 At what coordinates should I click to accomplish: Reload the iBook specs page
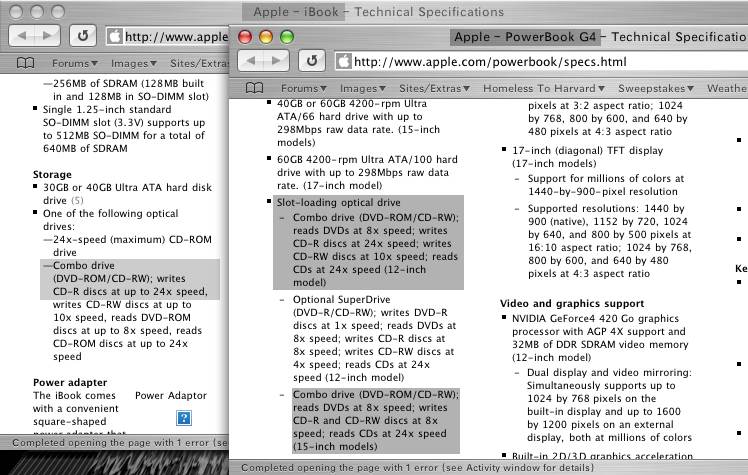(x=83, y=36)
